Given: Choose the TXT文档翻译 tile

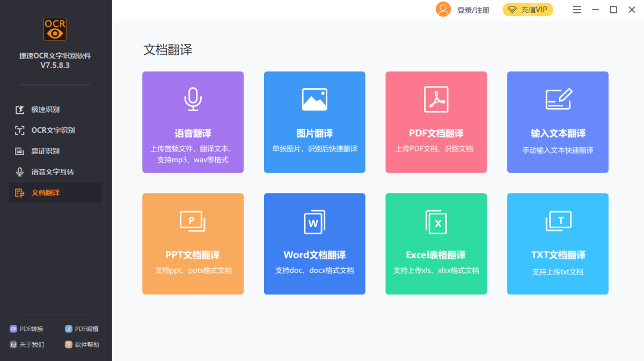Looking at the screenshot, I should (x=558, y=244).
